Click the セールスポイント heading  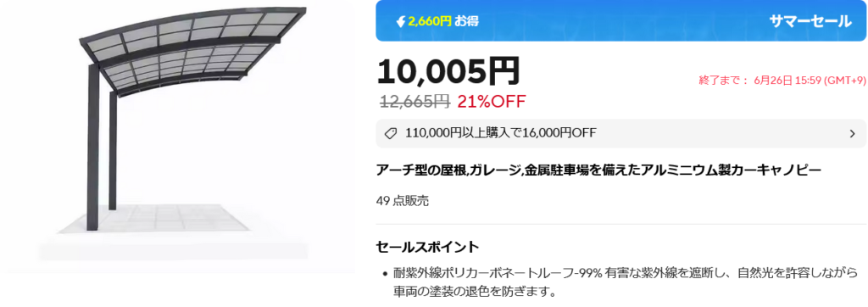(427, 247)
